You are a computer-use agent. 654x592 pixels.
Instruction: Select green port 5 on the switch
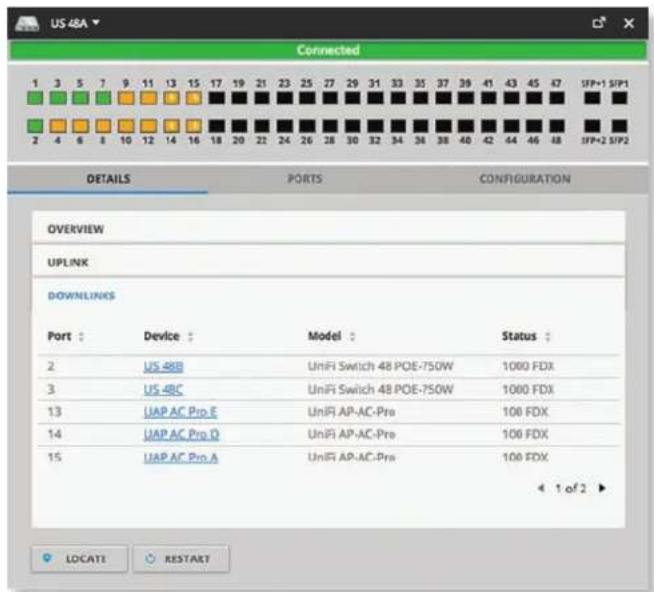80,98
